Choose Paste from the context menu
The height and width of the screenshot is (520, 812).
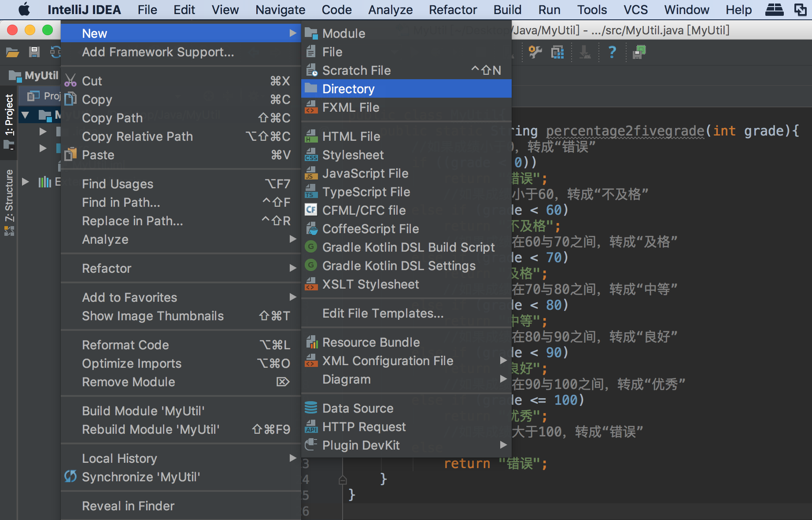click(181, 155)
